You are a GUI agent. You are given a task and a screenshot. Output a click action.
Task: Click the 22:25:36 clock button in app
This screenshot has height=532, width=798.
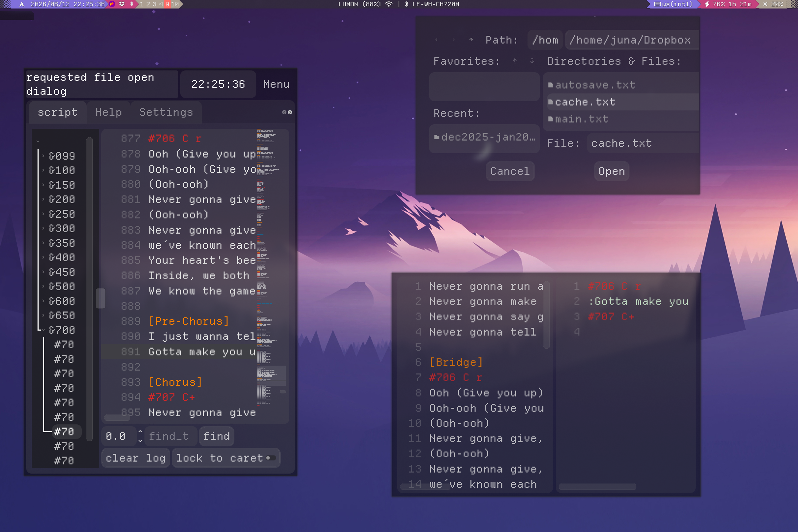[218, 84]
